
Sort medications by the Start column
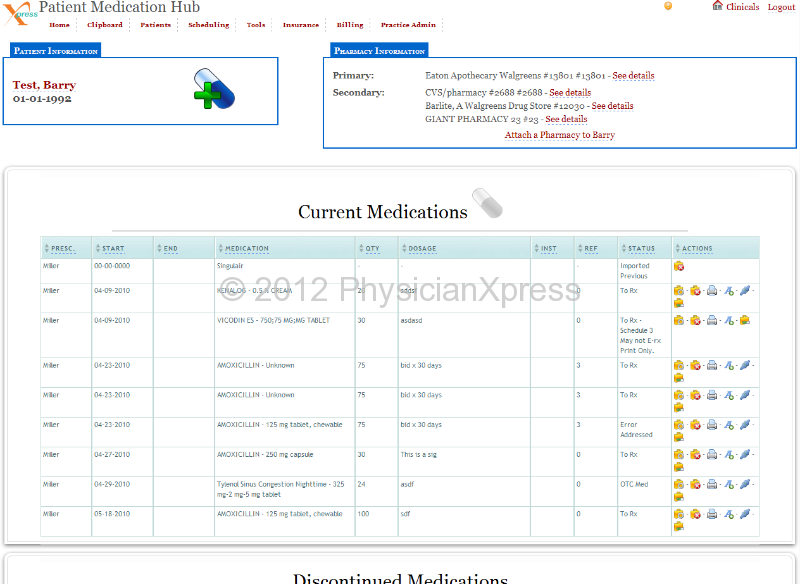point(113,248)
